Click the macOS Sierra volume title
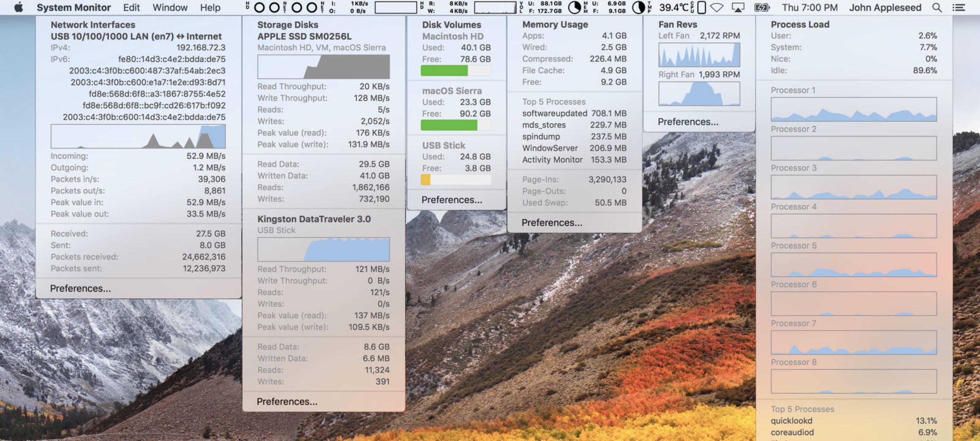 452,90
